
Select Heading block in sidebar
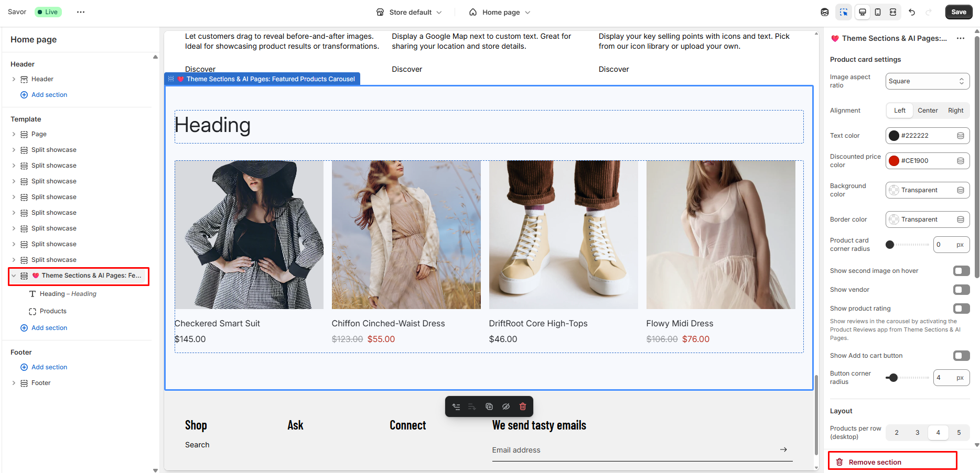[x=68, y=294]
